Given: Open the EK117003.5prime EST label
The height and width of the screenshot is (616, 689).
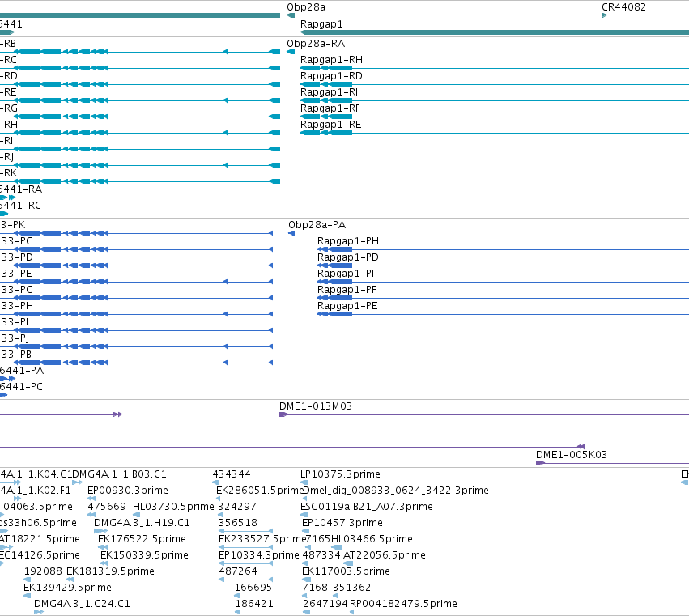Looking at the screenshot, I should tap(346, 572).
